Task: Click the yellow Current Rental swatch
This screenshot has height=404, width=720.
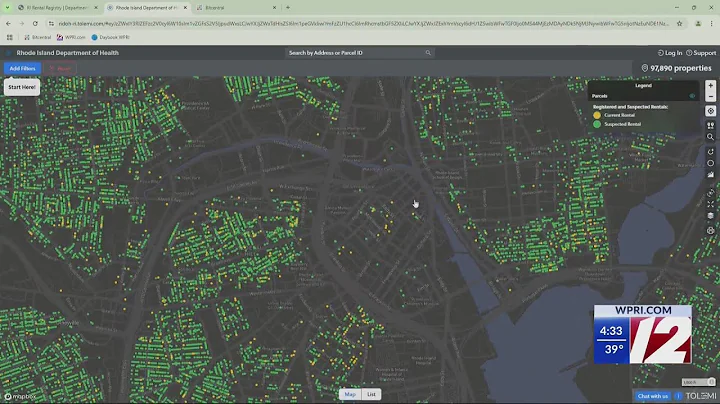Action: 597,115
